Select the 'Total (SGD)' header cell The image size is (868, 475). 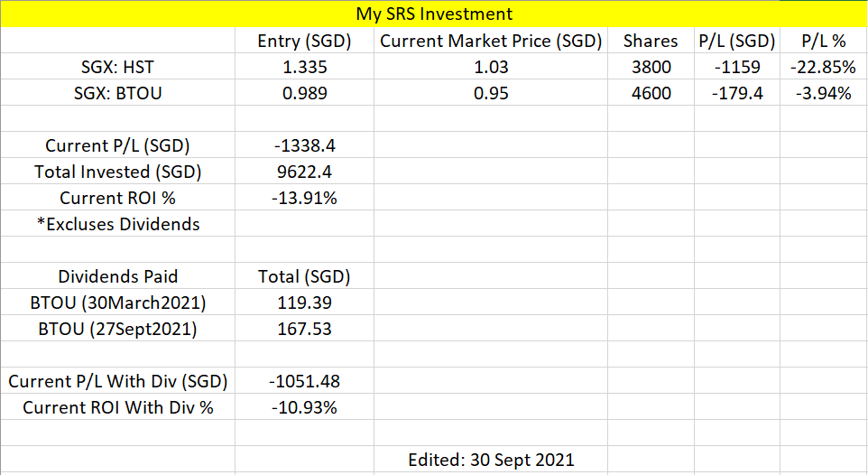(x=304, y=276)
